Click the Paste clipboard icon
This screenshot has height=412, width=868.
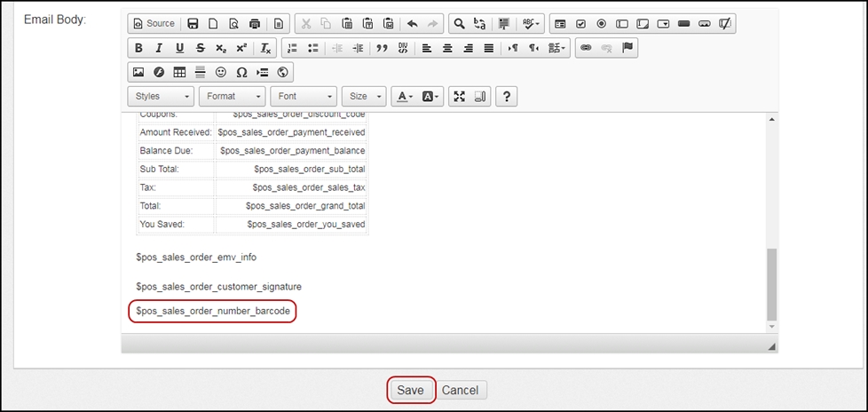point(347,24)
